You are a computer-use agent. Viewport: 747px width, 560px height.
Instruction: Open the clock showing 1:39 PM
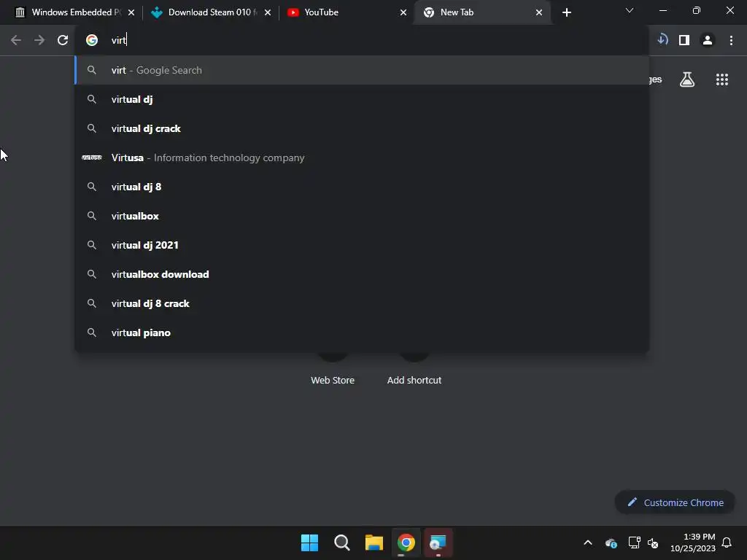click(693, 542)
